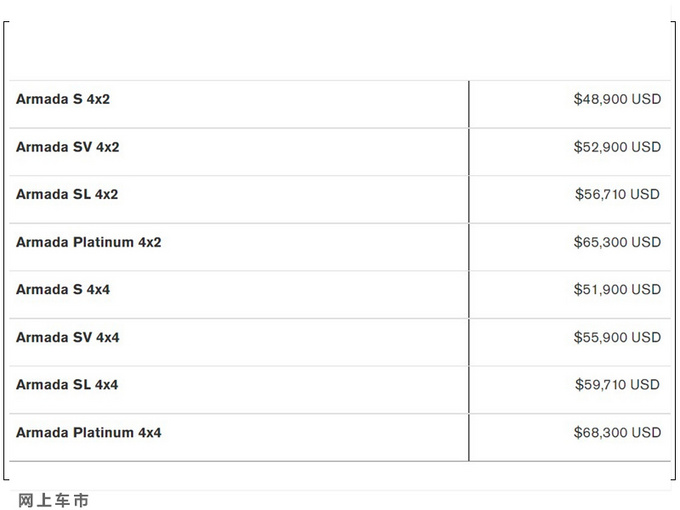Image resolution: width=680 pixels, height=510 pixels.
Task: Select Armada Platinum 4x2 trim name
Action: [88, 242]
